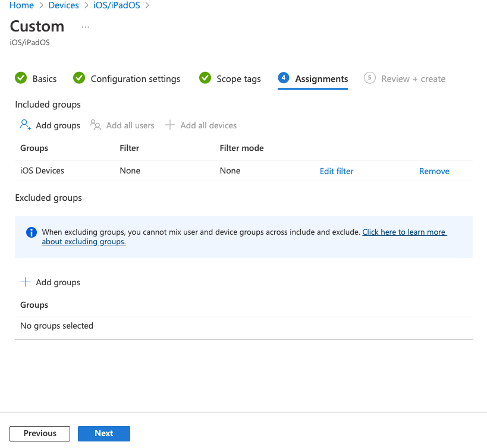Screen dimensions: 487x448
Task: Click the plus icon for Add all devices
Action: pyautogui.click(x=170, y=125)
